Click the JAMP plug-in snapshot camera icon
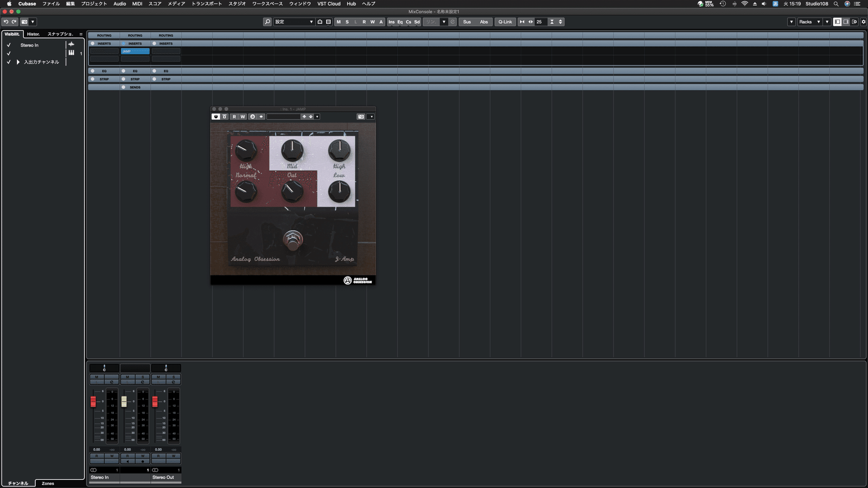 tap(361, 117)
